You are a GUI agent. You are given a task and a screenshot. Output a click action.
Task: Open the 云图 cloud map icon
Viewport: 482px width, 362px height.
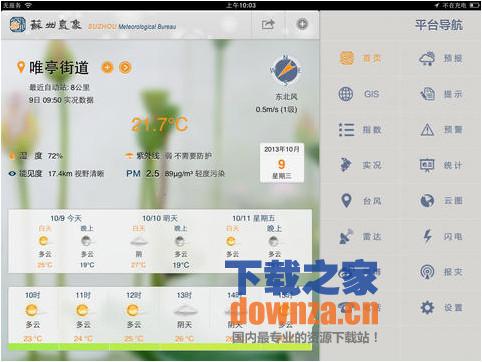click(427, 201)
